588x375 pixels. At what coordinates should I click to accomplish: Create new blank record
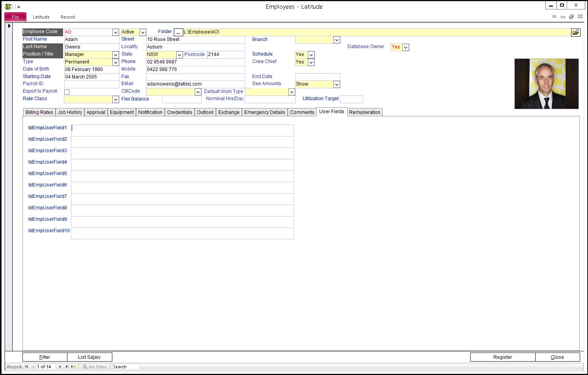(x=74, y=367)
